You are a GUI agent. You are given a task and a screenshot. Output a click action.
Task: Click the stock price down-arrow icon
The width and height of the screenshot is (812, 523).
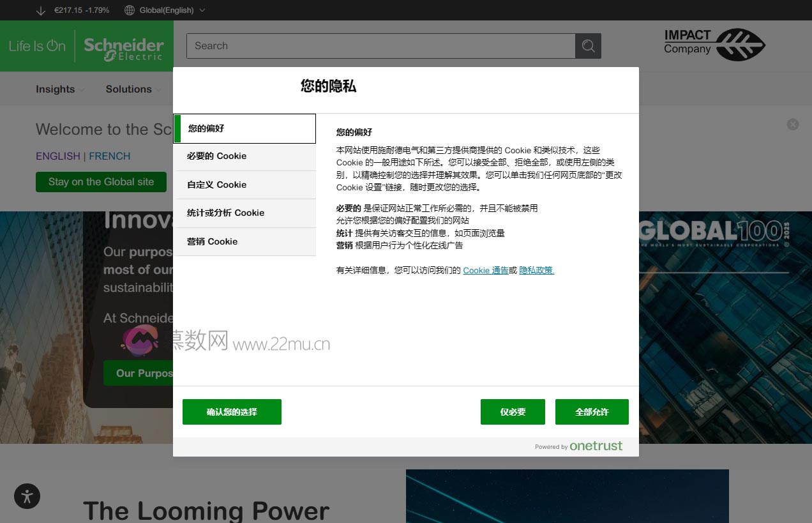point(41,11)
